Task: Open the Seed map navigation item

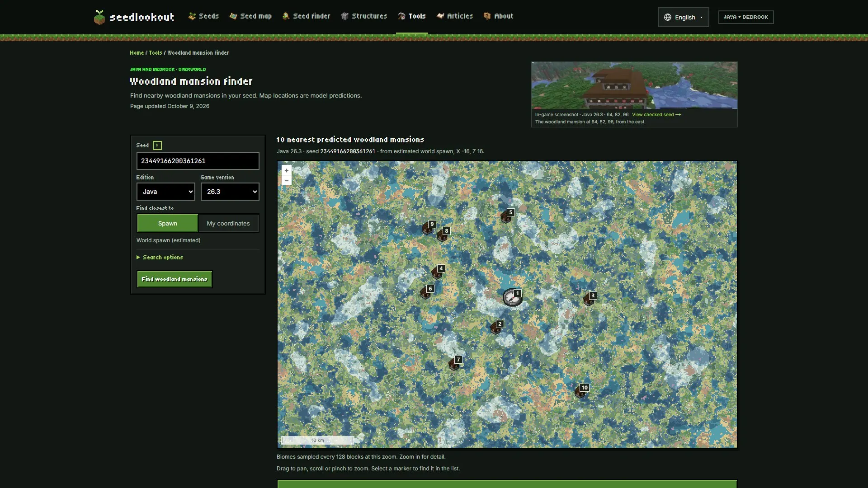Action: click(250, 16)
